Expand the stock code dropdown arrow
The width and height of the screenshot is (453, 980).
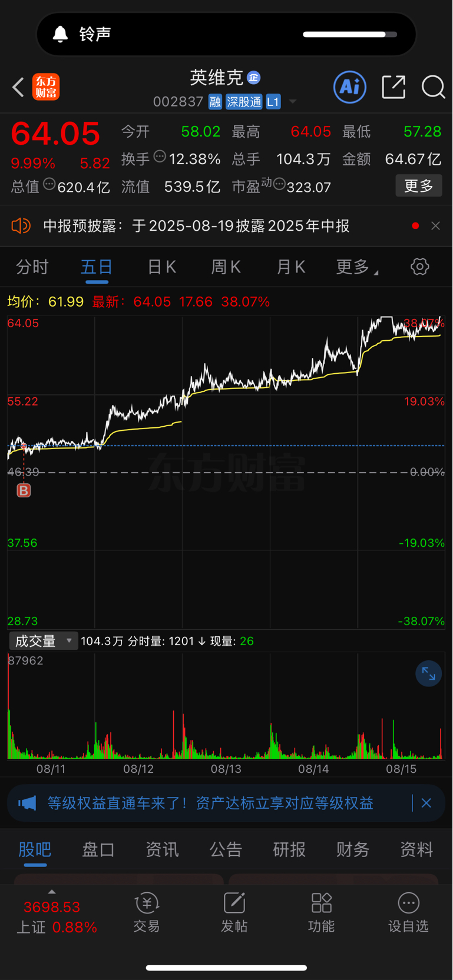(293, 102)
